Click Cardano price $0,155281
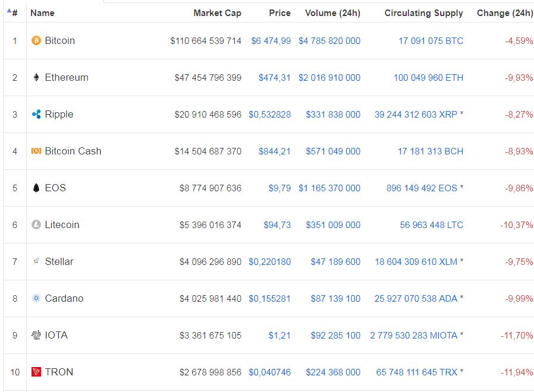Screen dimensions: 534x392 click(270, 299)
